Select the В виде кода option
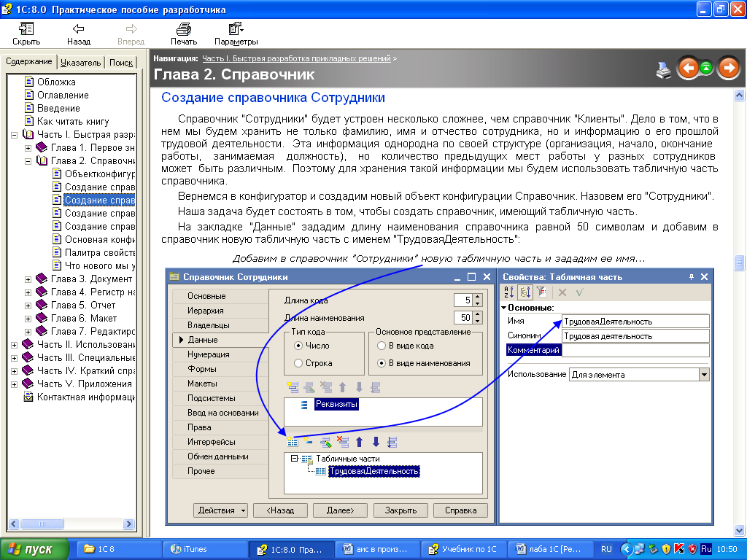 (381, 346)
